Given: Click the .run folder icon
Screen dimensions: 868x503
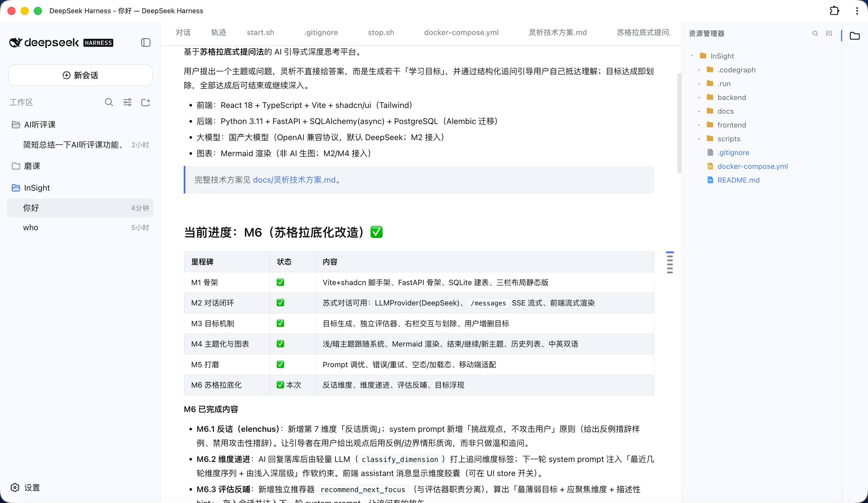Looking at the screenshot, I should (710, 83).
